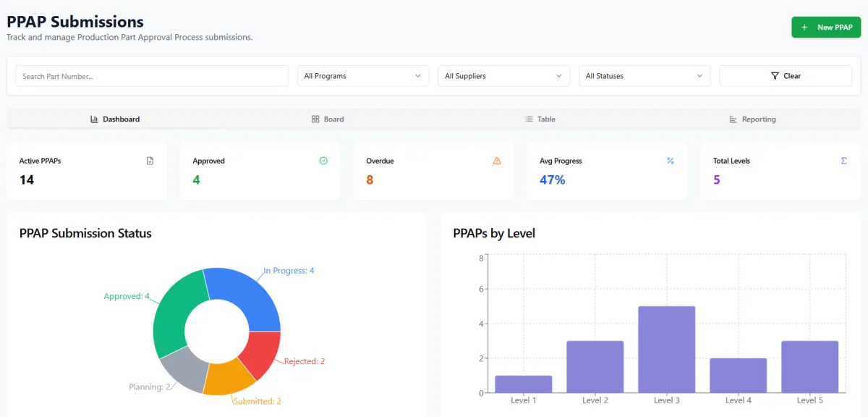Click the Clear filters button
This screenshot has height=417, width=868.
(x=786, y=76)
